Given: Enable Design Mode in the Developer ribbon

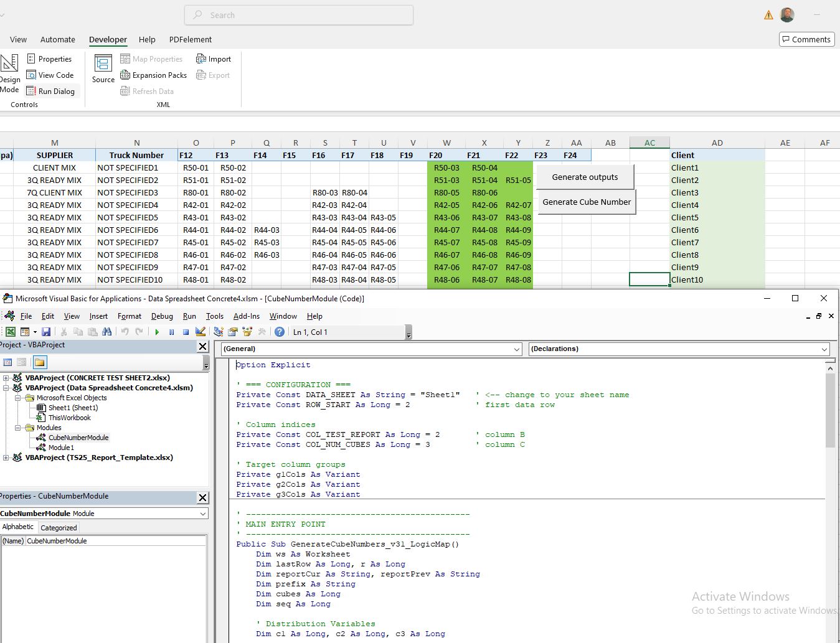Looking at the screenshot, I should click(x=9, y=71).
